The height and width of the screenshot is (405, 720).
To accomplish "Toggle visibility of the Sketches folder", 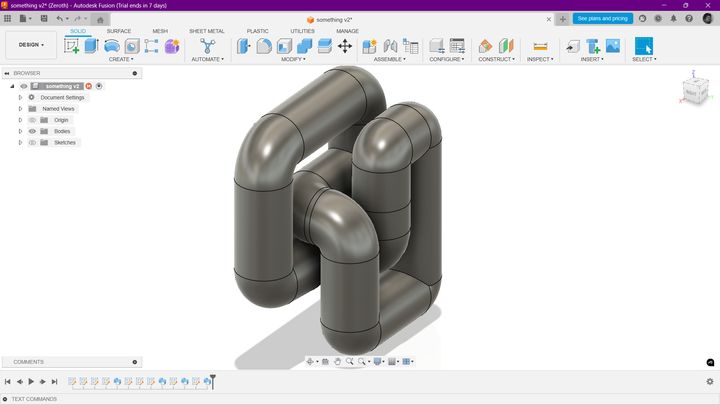I will 32,143.
